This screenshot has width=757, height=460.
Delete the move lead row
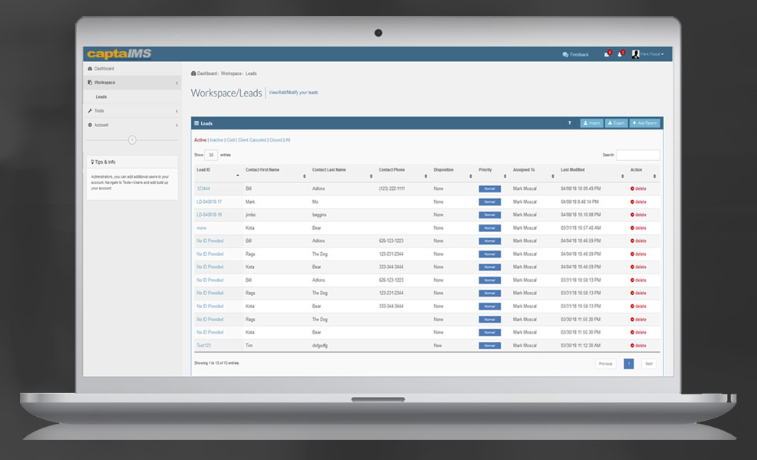(x=638, y=228)
